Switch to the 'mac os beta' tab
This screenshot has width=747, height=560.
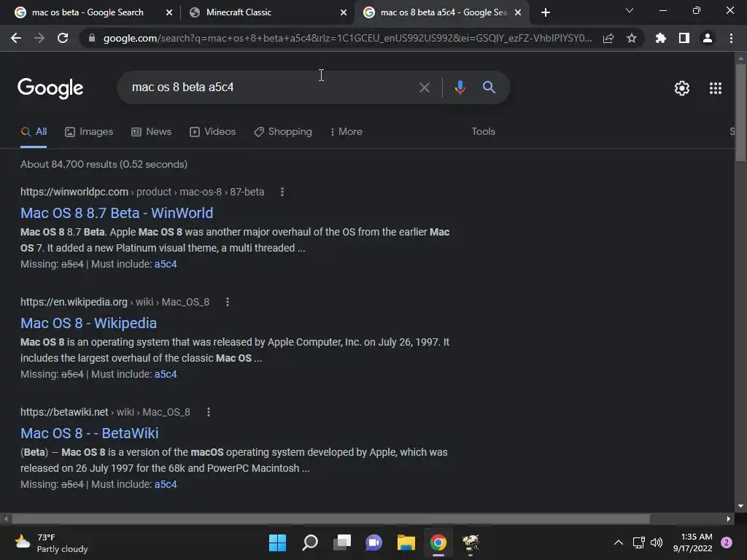(88, 12)
